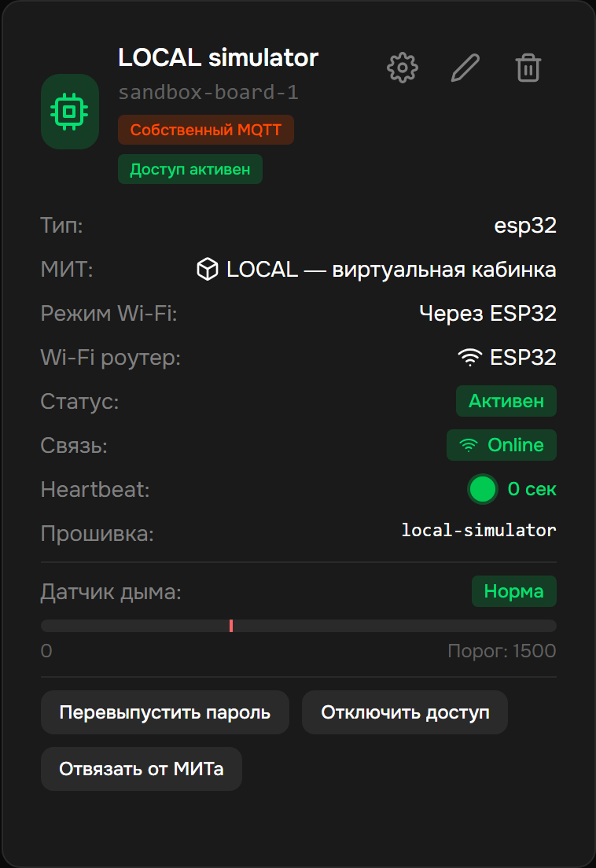Click the Статус label
This screenshot has height=868, width=596.
coord(79,401)
